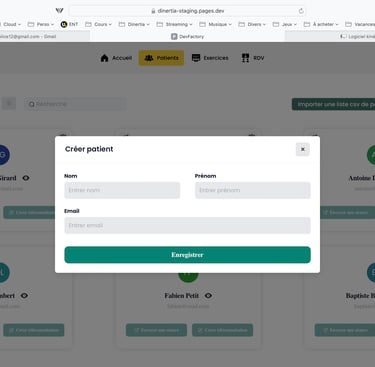Click the green button in Baptiste's card
Image resolution: width=375 pixels, height=367 pixels.
coord(345,330)
